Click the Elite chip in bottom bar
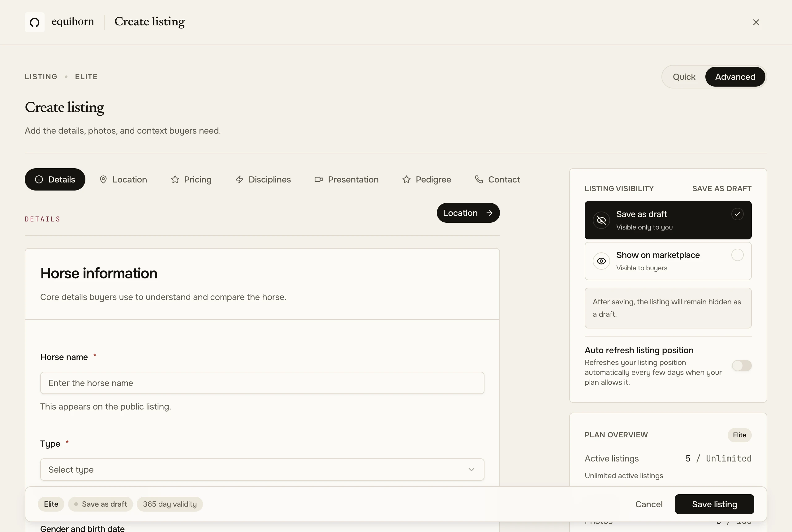The width and height of the screenshot is (792, 532). (x=51, y=504)
